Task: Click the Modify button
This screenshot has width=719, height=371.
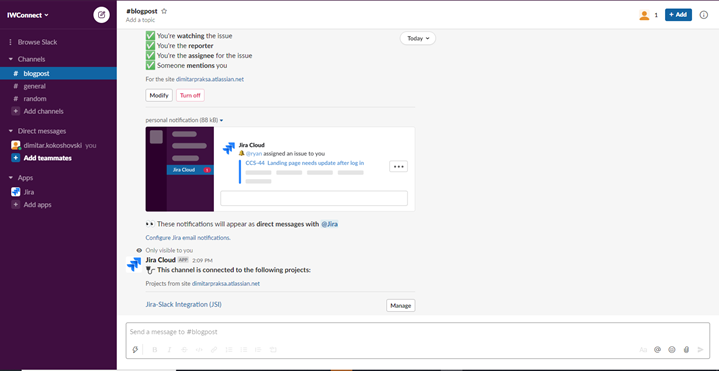Action: [159, 95]
